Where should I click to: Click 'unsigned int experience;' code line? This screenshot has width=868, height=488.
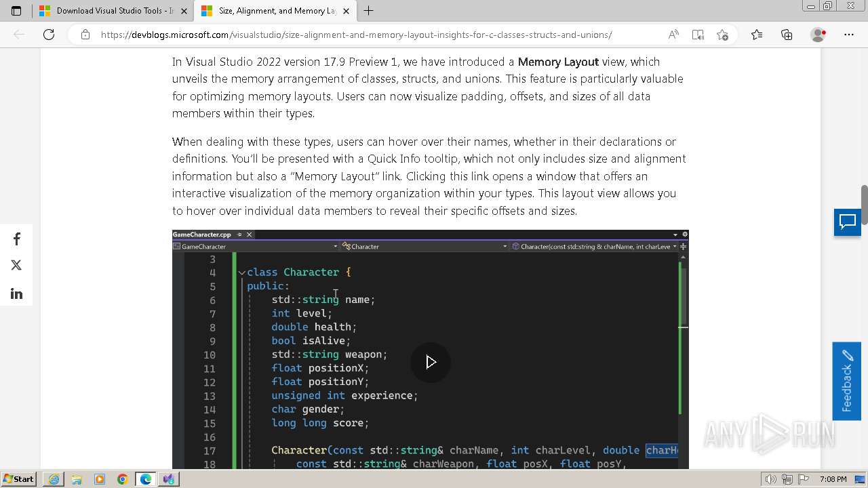click(x=344, y=396)
